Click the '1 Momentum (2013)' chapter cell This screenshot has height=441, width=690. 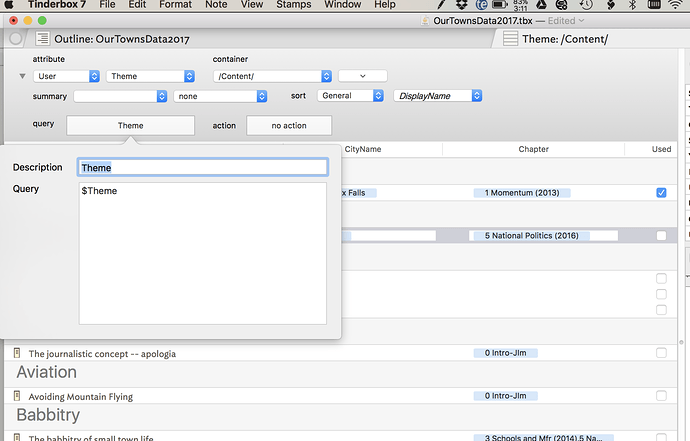(522, 193)
